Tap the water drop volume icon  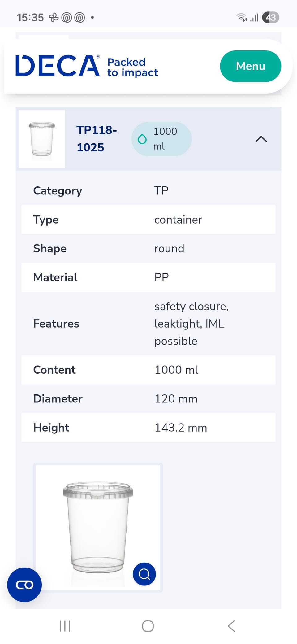click(x=142, y=139)
